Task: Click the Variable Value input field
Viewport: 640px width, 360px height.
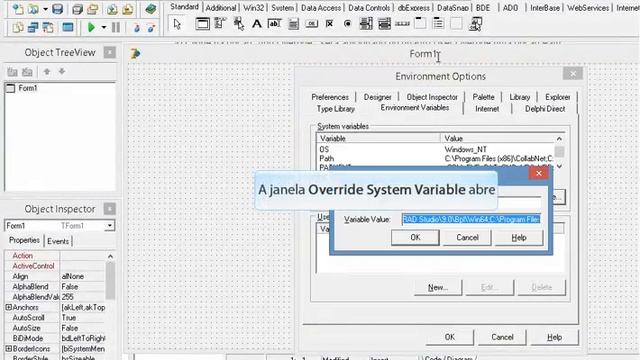Action: coord(471,220)
